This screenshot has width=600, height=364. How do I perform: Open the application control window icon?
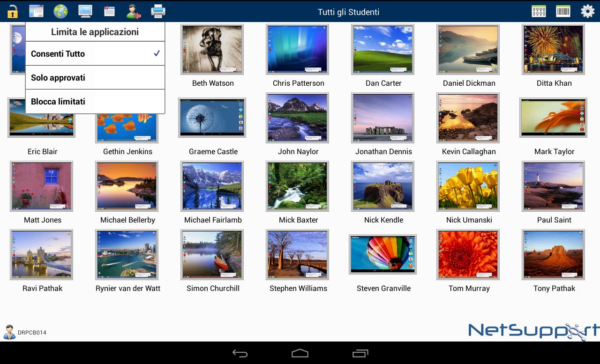pos(36,11)
